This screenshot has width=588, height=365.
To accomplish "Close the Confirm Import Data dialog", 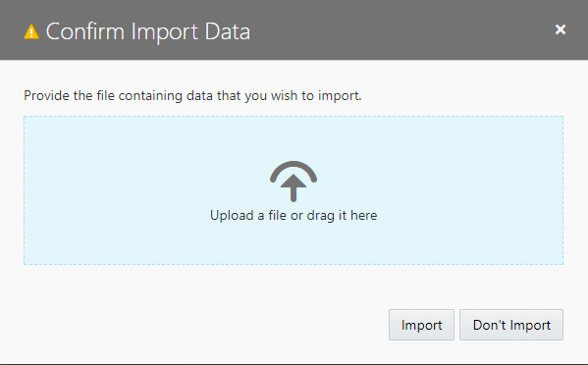I will point(561,29).
